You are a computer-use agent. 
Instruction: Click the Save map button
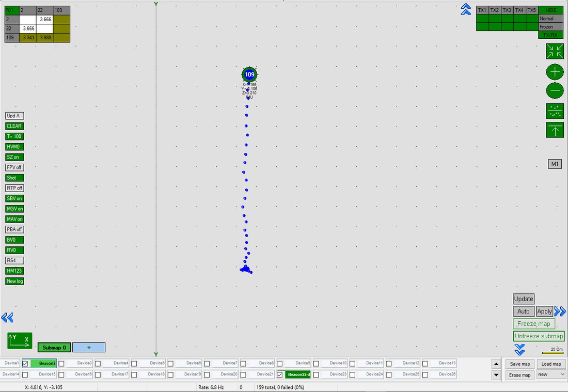520,364
